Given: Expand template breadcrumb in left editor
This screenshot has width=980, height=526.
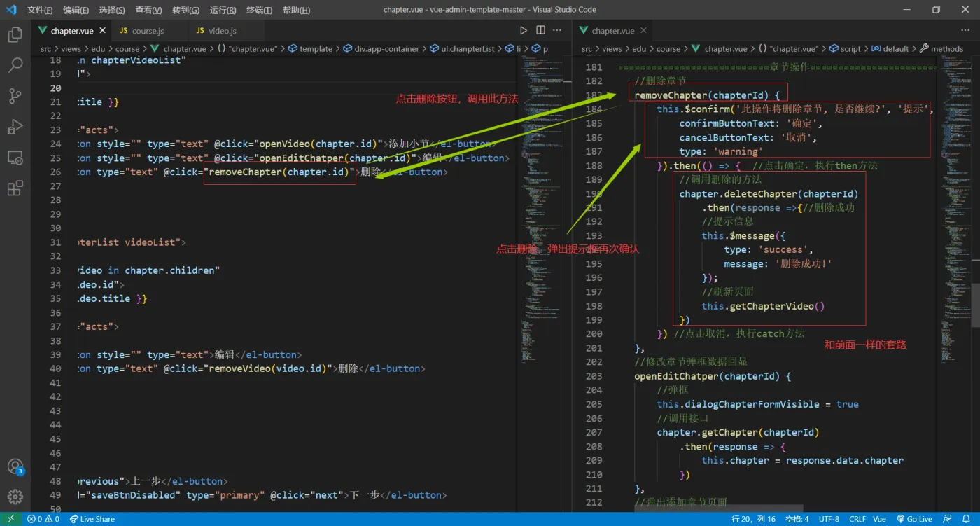Looking at the screenshot, I should pyautogui.click(x=310, y=49).
